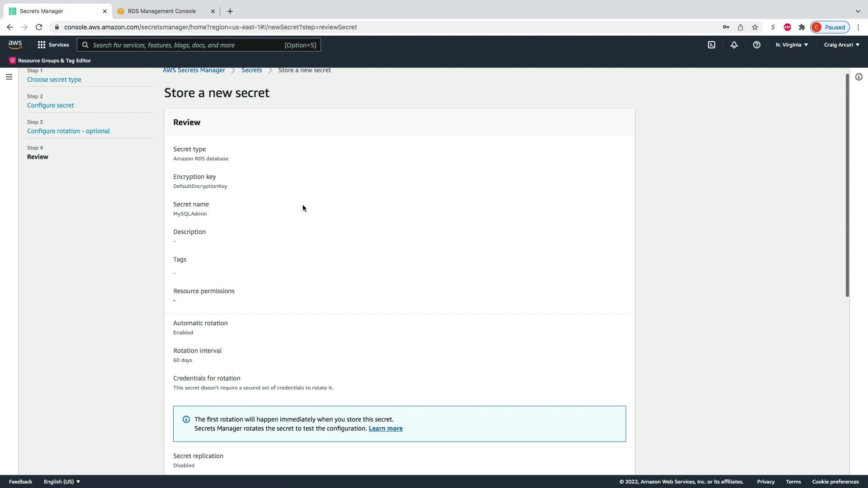Toggle side navigation hamburger menu
Image resolution: width=868 pixels, height=488 pixels.
click(9, 77)
